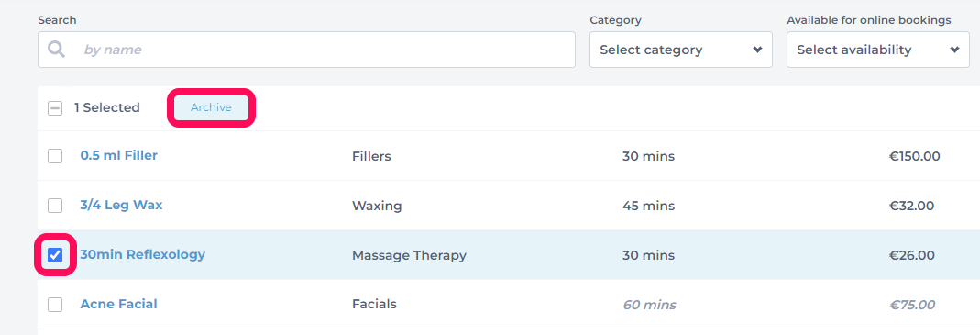Check the 0.5 ml Filler checkbox
Viewport: 980px width, 335px height.
(55, 156)
